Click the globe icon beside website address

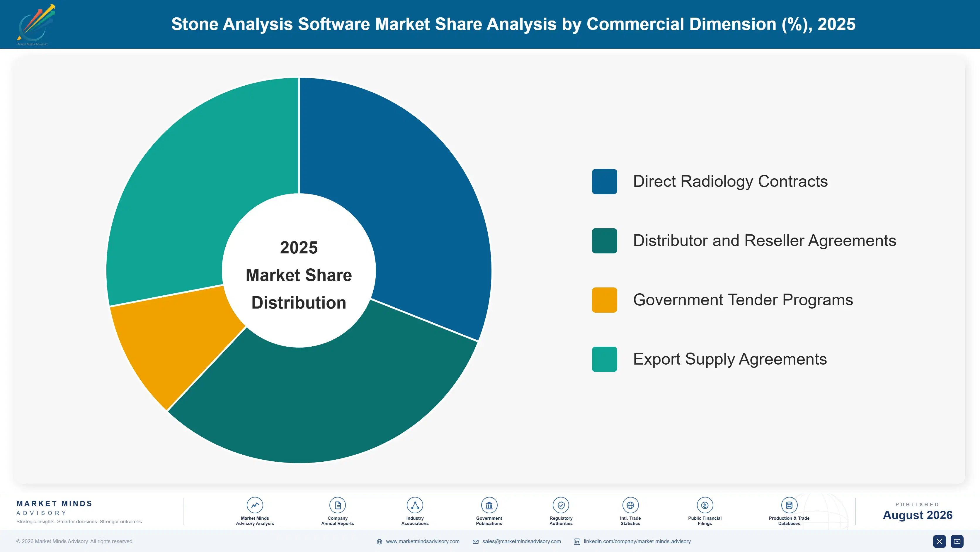379,542
